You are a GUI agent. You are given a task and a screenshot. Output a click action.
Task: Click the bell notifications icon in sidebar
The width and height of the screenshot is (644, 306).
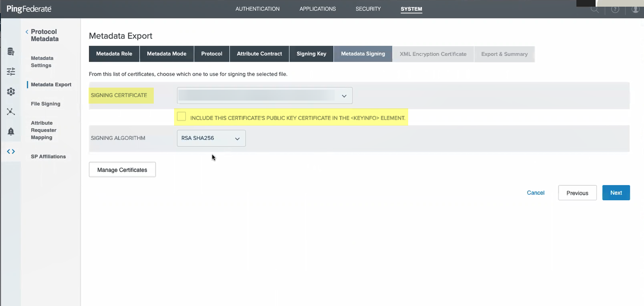(11, 132)
